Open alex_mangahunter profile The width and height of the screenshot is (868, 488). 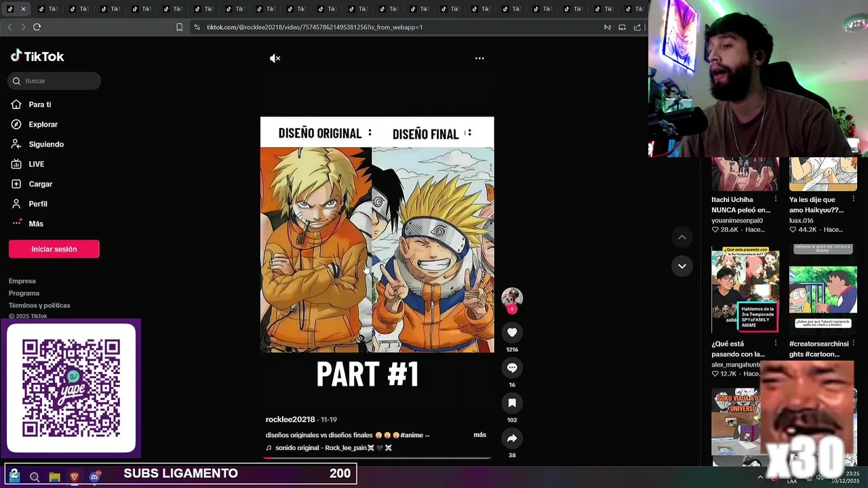click(x=736, y=364)
